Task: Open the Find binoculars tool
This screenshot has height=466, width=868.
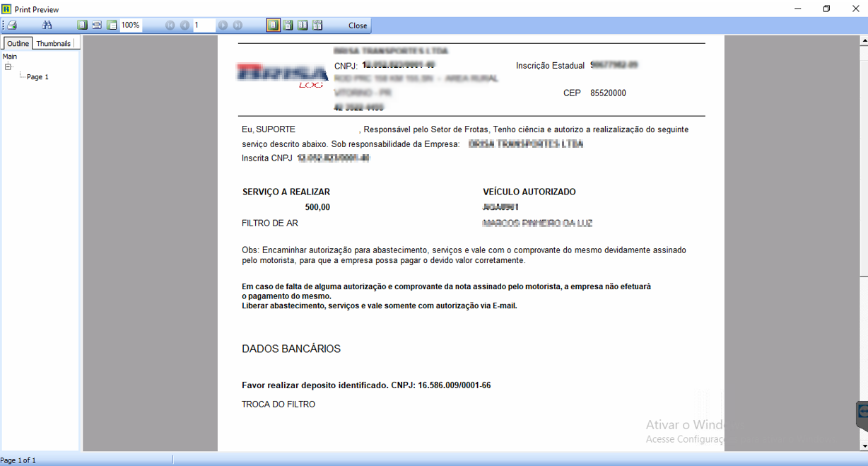Action: (47, 25)
